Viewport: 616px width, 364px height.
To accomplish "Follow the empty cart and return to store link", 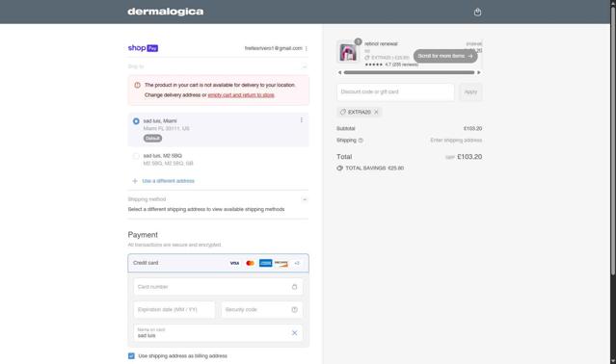I will (241, 95).
